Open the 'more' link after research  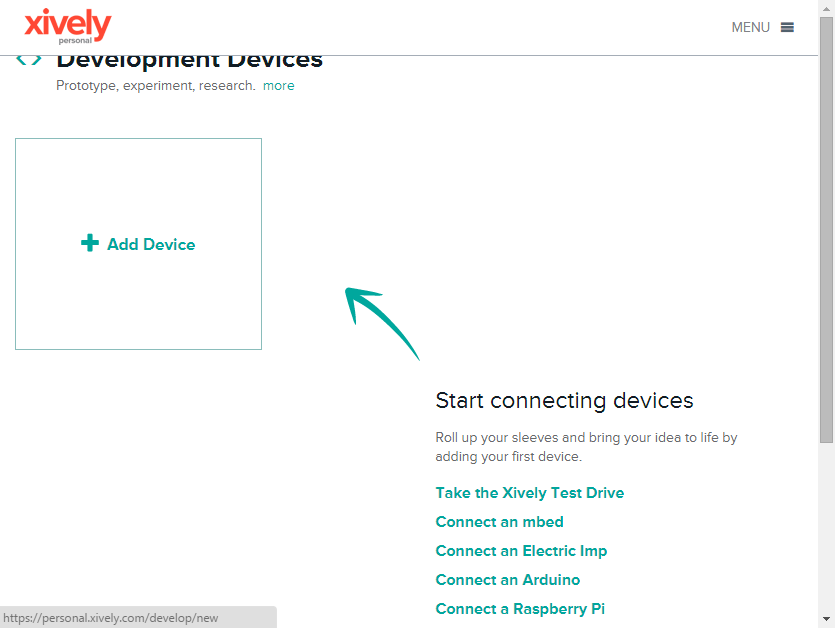point(279,85)
